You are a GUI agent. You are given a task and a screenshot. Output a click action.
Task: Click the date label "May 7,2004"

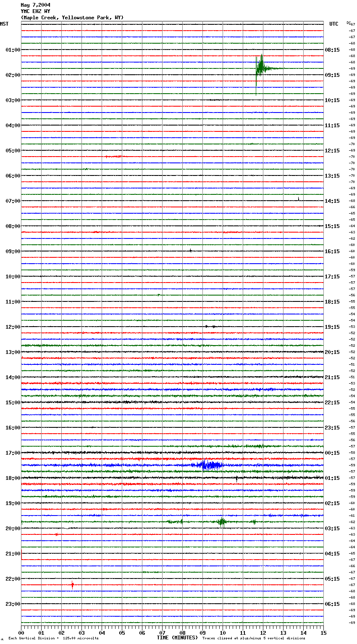(35, 5)
